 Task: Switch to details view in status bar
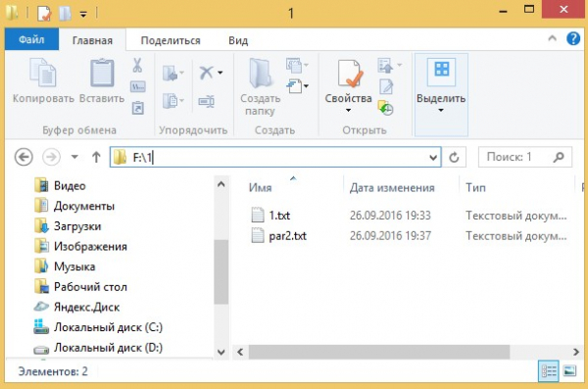tap(549, 371)
